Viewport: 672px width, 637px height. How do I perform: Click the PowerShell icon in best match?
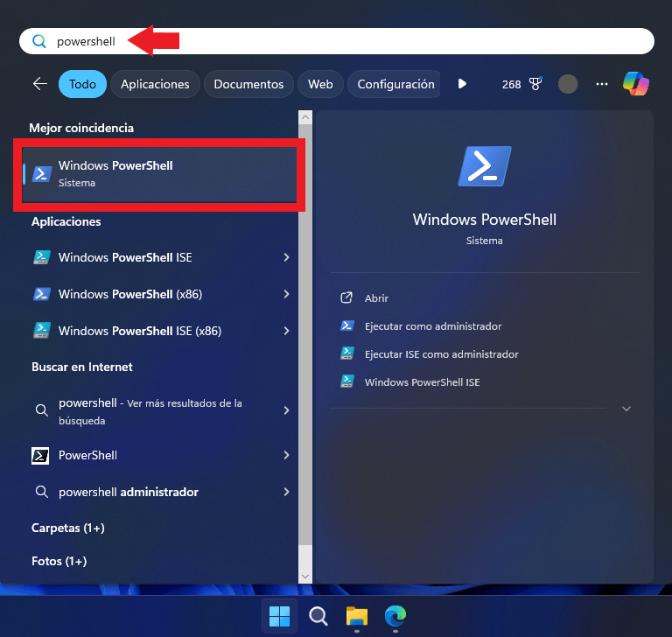tap(42, 174)
